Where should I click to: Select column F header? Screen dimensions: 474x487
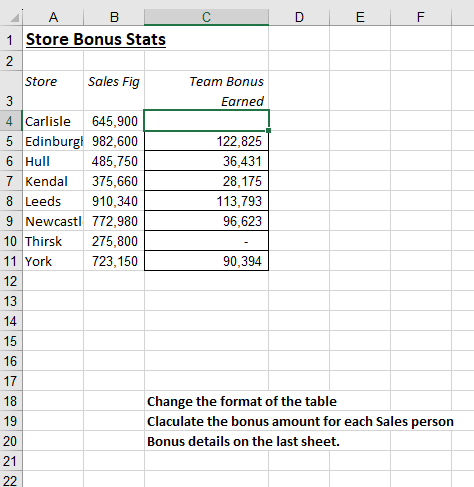pos(421,17)
